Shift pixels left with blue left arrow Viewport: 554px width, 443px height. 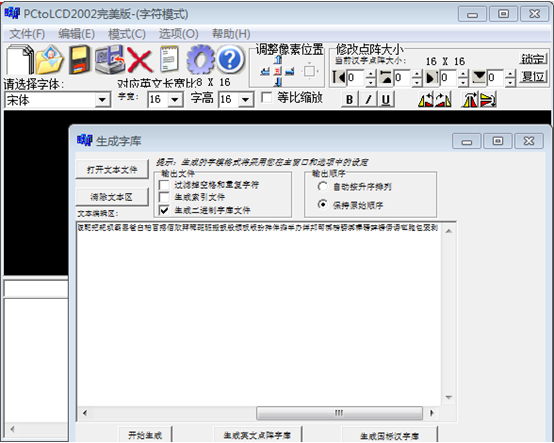(265, 71)
